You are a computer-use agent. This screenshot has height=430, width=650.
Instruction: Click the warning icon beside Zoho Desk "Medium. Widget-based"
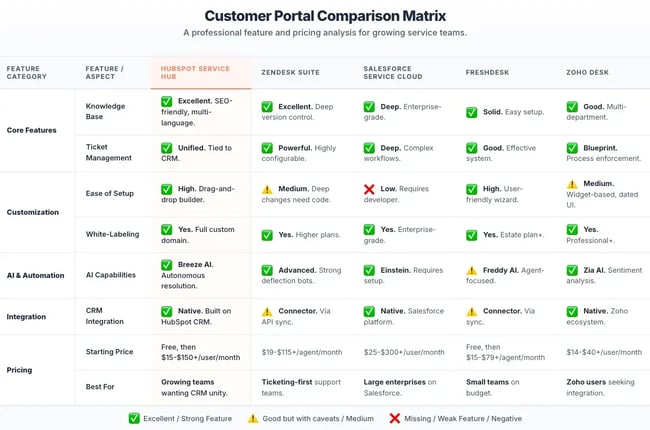pos(572,184)
